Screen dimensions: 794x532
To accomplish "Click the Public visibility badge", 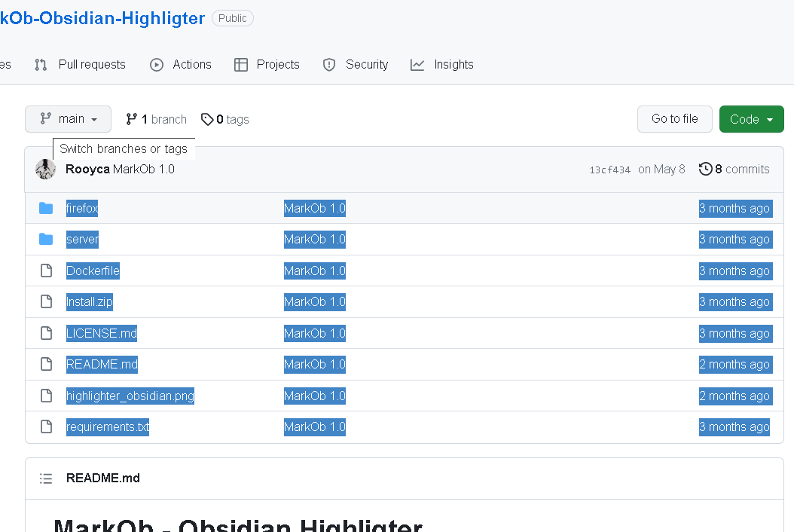I will (x=233, y=18).
